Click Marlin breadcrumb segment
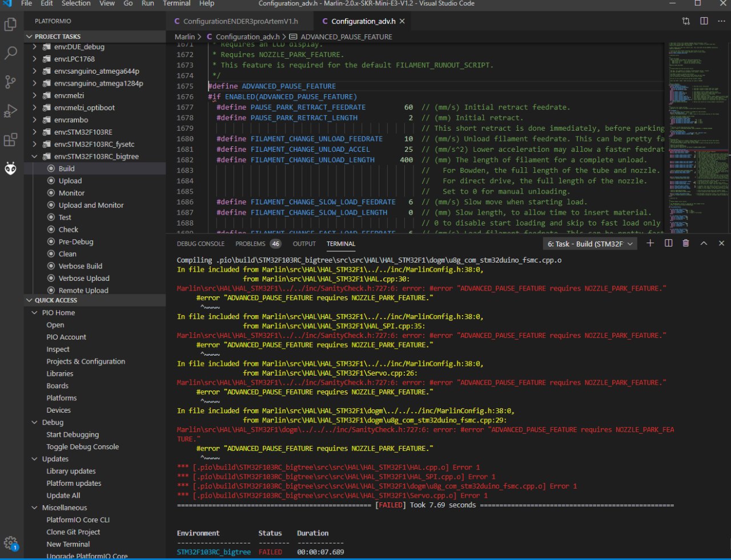 coord(184,37)
